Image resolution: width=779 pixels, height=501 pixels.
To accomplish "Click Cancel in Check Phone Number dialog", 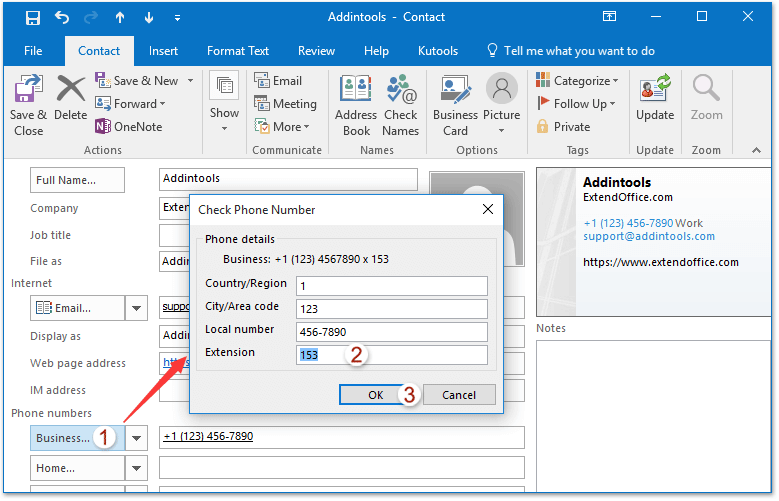I will (459, 395).
